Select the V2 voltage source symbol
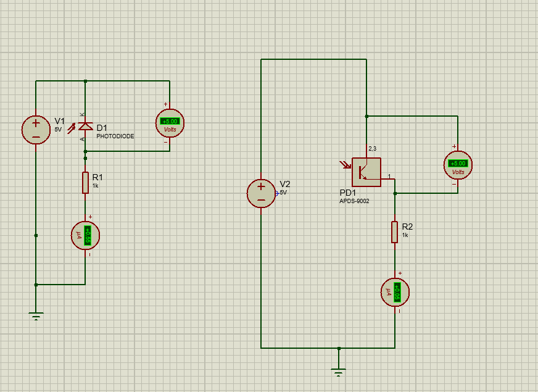The width and height of the screenshot is (538, 392). [x=261, y=193]
